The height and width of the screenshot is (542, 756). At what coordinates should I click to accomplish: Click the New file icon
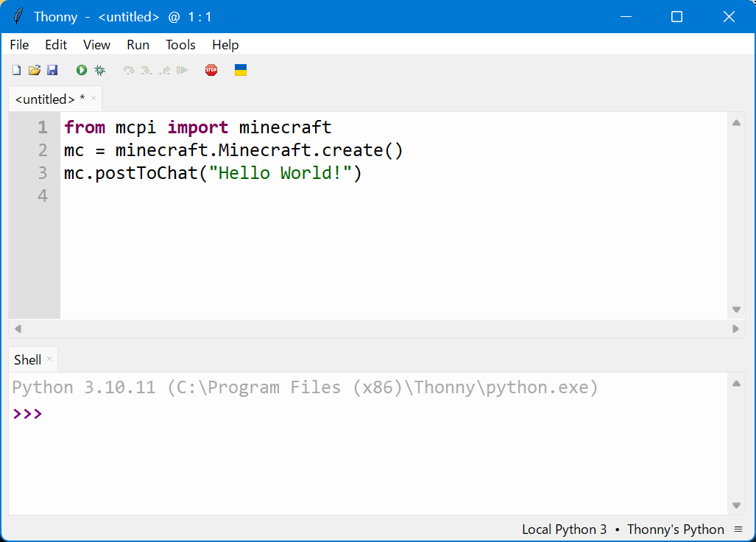tap(16, 71)
